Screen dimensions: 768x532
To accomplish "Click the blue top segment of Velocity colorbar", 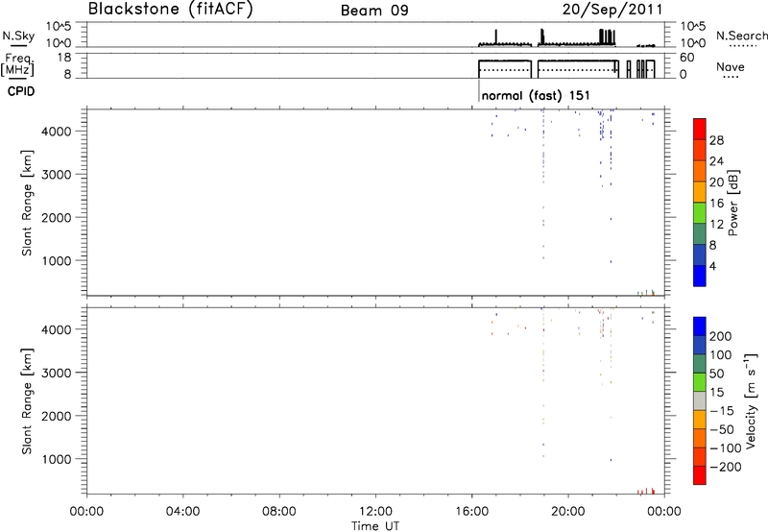I will pyautogui.click(x=700, y=326).
